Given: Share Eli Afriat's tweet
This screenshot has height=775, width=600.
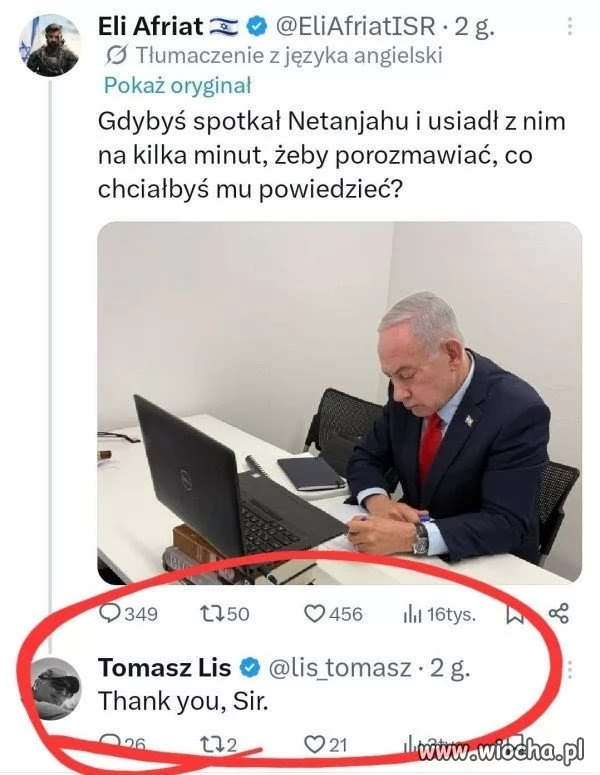Looking at the screenshot, I should 559,613.
